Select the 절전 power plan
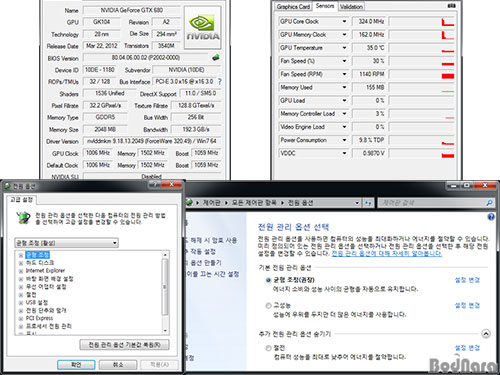500x375 pixels. click(x=268, y=348)
